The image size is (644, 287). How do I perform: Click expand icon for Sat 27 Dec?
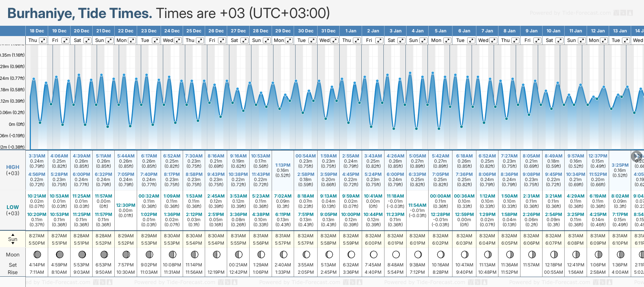pos(244,40)
